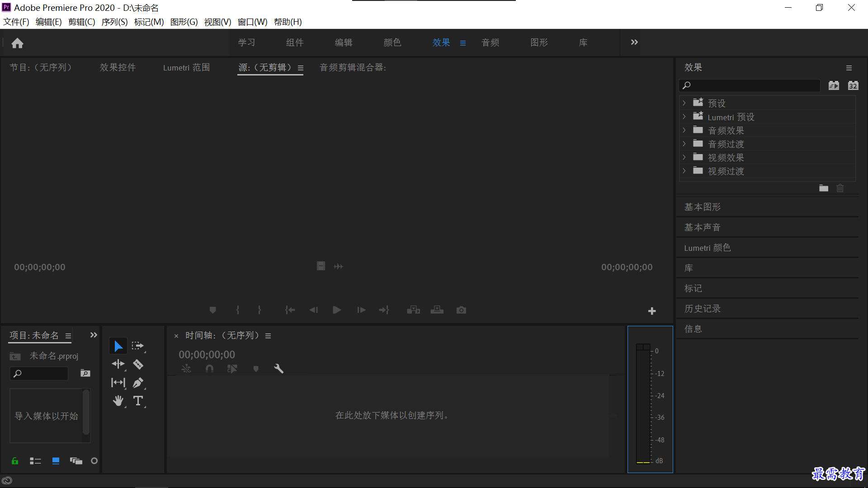Add marker in timeline panel

(256, 369)
